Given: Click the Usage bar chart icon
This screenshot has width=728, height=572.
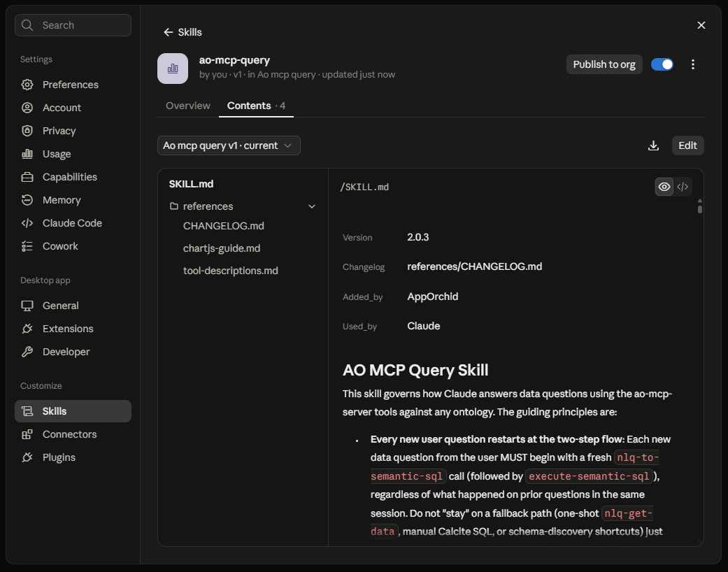Looking at the screenshot, I should point(27,154).
